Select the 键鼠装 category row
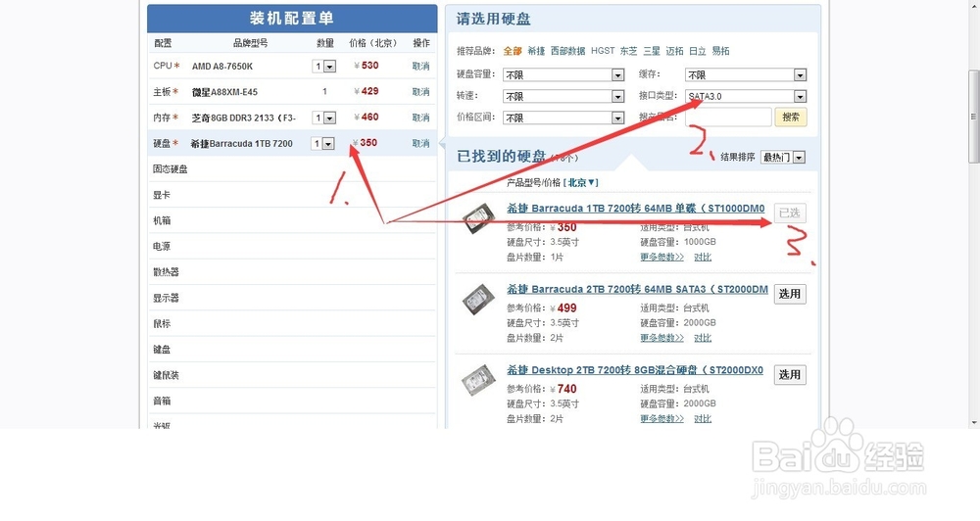Viewport: 980px width, 521px height. pos(292,375)
